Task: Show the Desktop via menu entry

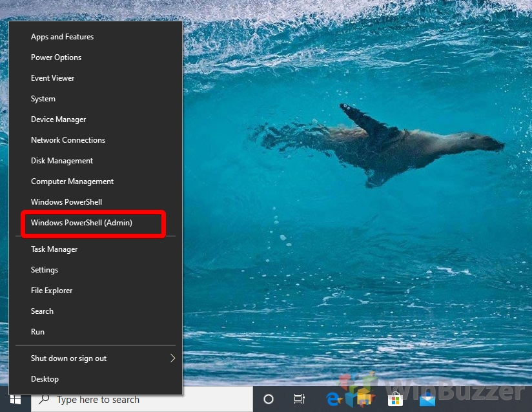Action: coord(96,380)
